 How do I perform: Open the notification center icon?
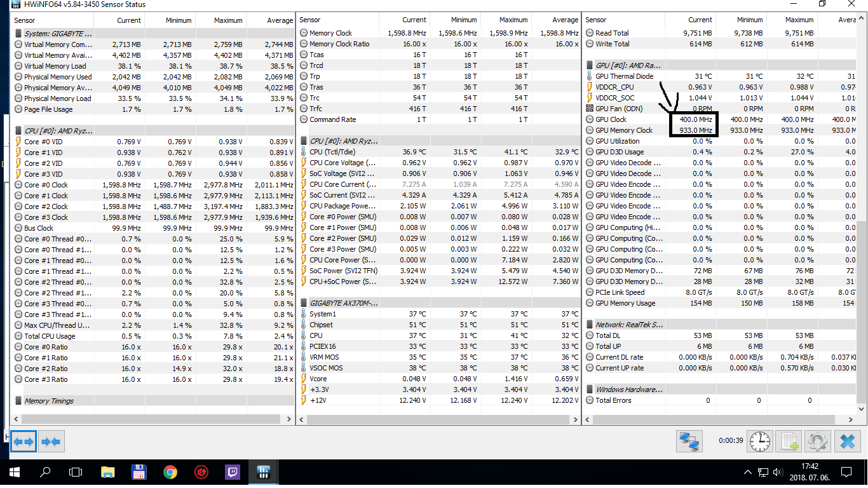pyautogui.click(x=846, y=472)
